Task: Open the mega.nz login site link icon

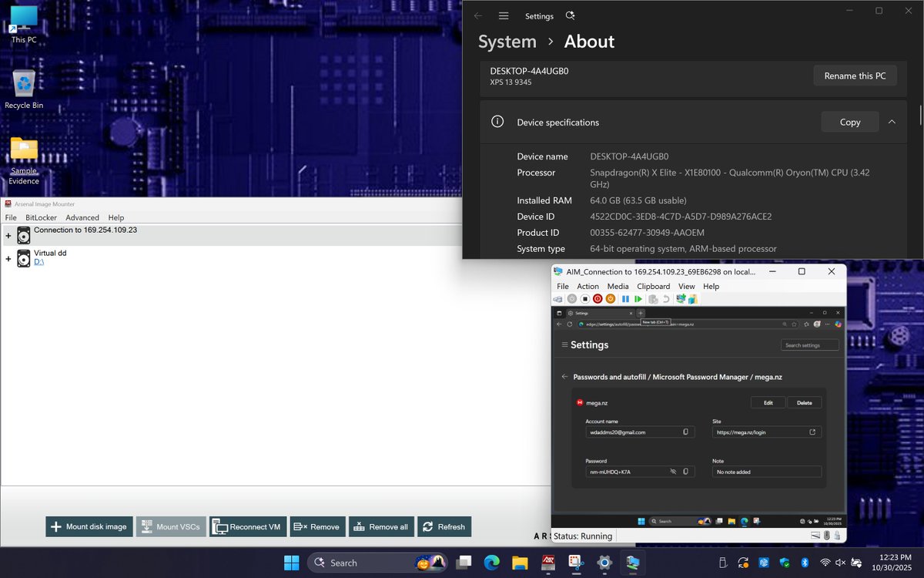Action: [812, 432]
